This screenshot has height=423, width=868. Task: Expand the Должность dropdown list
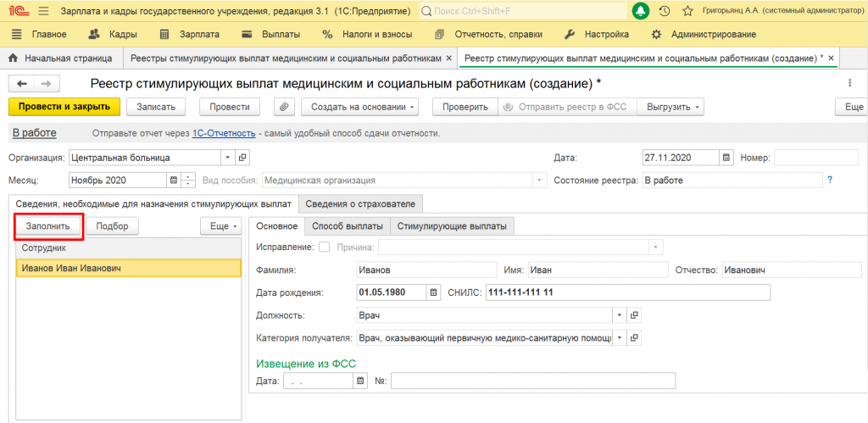(x=620, y=315)
